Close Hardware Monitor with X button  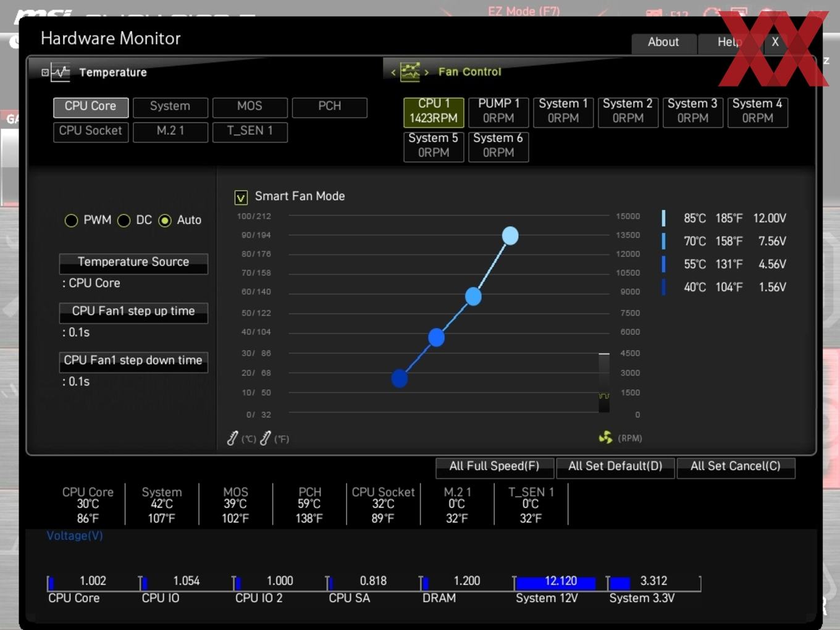coord(775,43)
